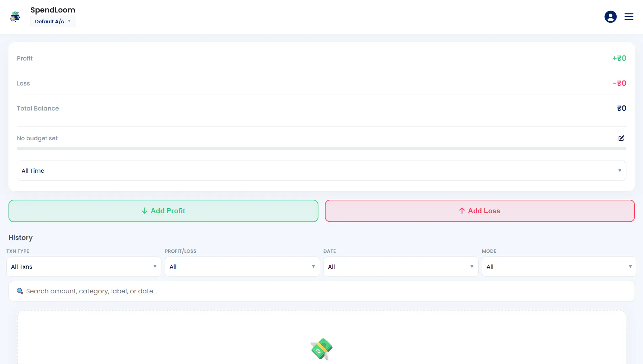643x364 pixels.
Task: Click the No budget set label
Action: (x=37, y=138)
